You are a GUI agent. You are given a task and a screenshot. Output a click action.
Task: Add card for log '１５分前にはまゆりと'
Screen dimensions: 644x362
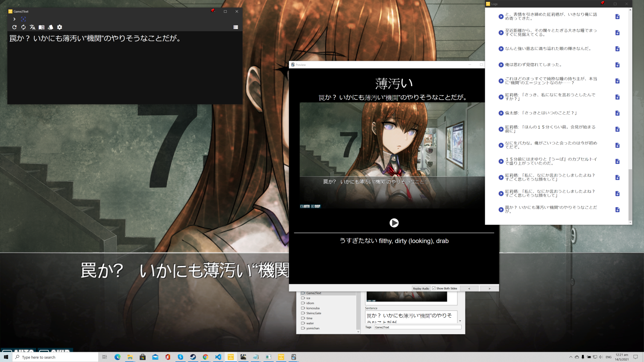coord(617,161)
